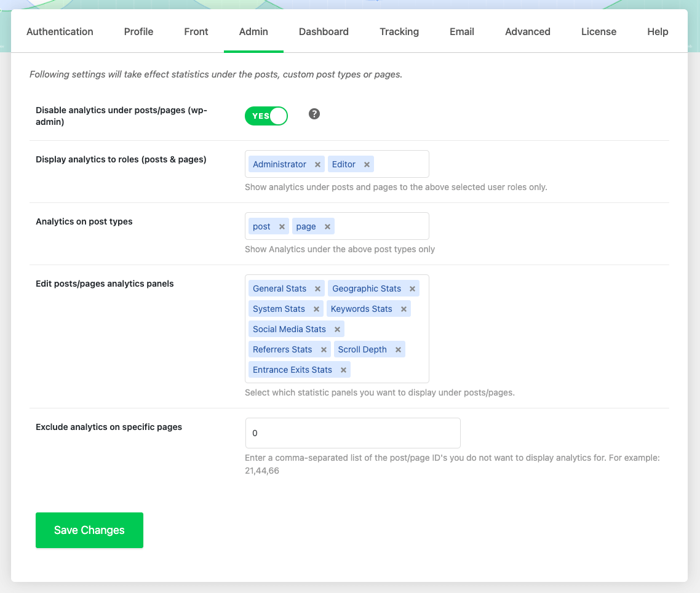Go to the Authentication tab

[x=60, y=32]
